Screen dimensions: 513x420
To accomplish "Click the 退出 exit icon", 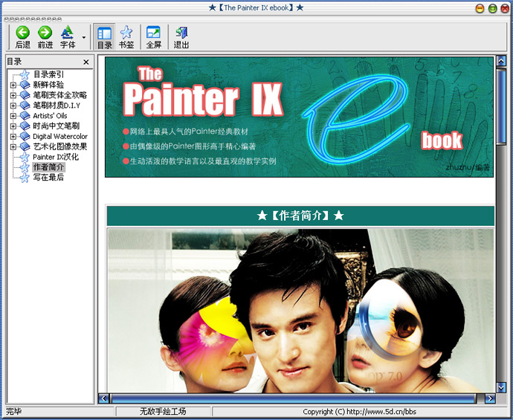I will pyautogui.click(x=181, y=33).
